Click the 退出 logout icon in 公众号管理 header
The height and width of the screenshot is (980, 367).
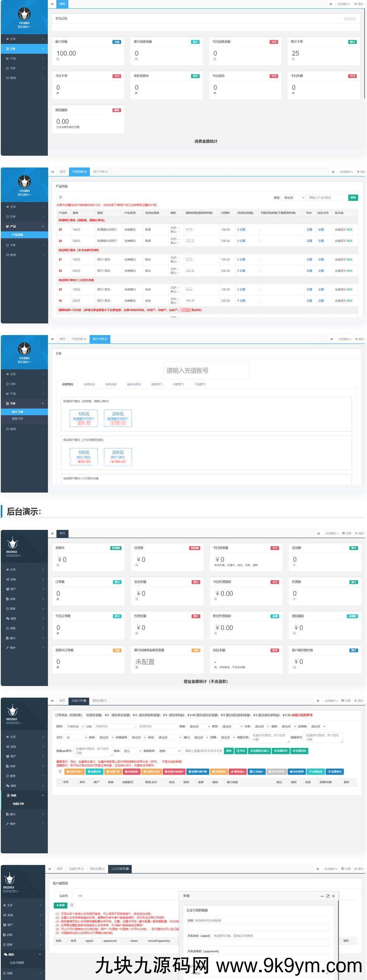click(x=360, y=869)
